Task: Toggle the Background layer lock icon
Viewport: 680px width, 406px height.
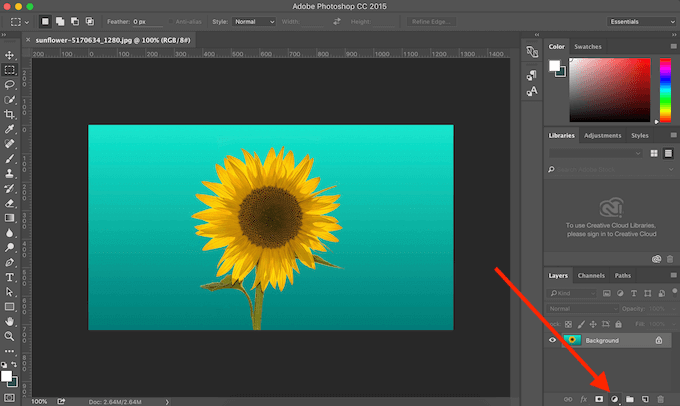Action: point(658,341)
